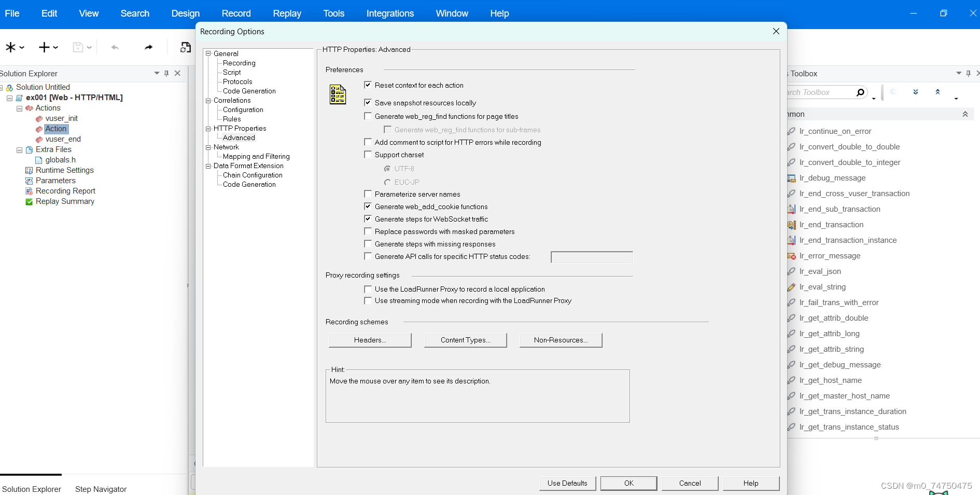Screen dimensions: 980x495
Task: Click the HTTP Properties page icon in dialog
Action: [x=337, y=94]
